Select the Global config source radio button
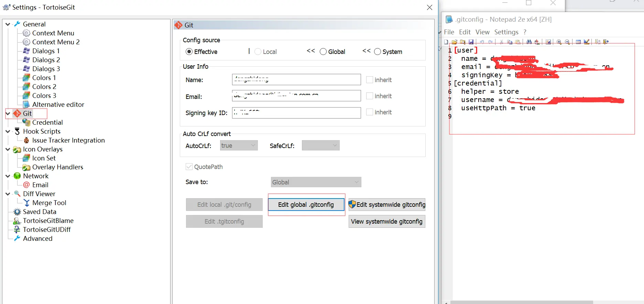The height and width of the screenshot is (304, 644). (323, 52)
